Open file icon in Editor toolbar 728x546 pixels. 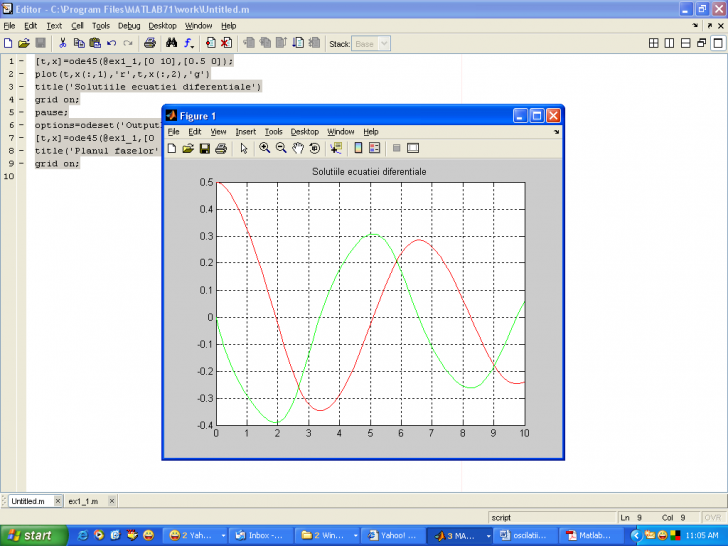point(23,44)
